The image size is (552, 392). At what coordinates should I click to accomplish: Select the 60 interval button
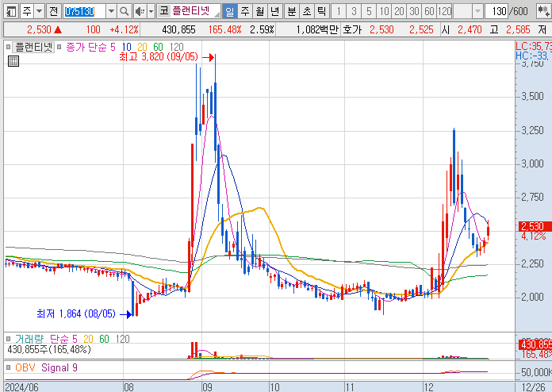pyautogui.click(x=429, y=12)
